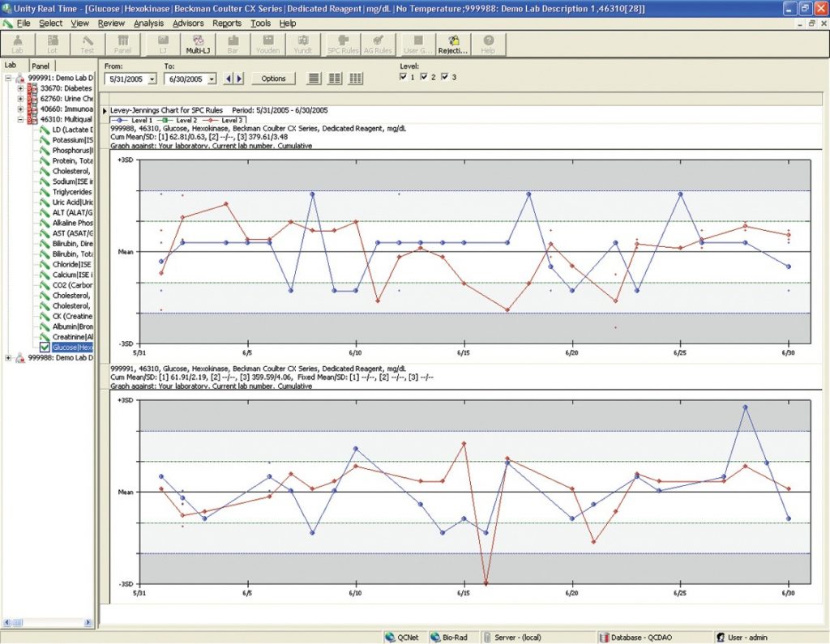
Task: Click the Options button
Action: coord(273,79)
